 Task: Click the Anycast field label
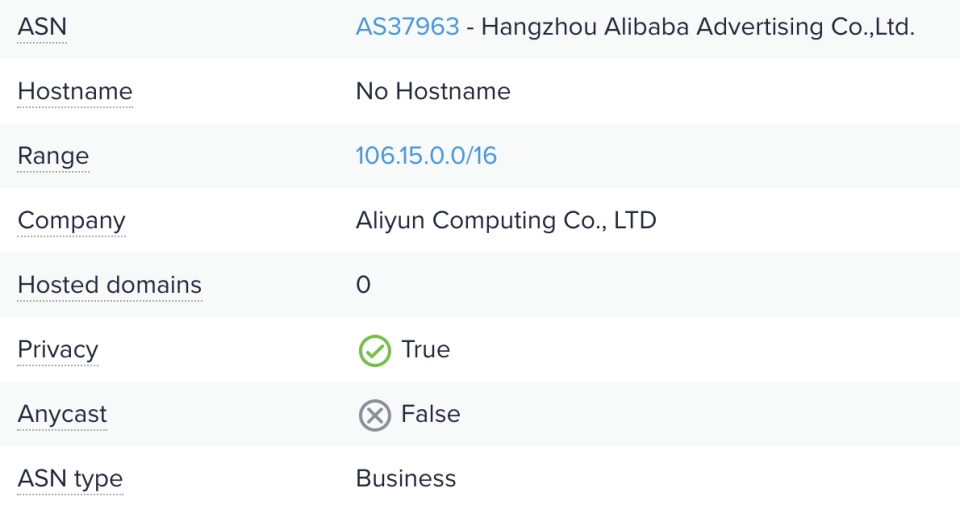tap(62, 414)
